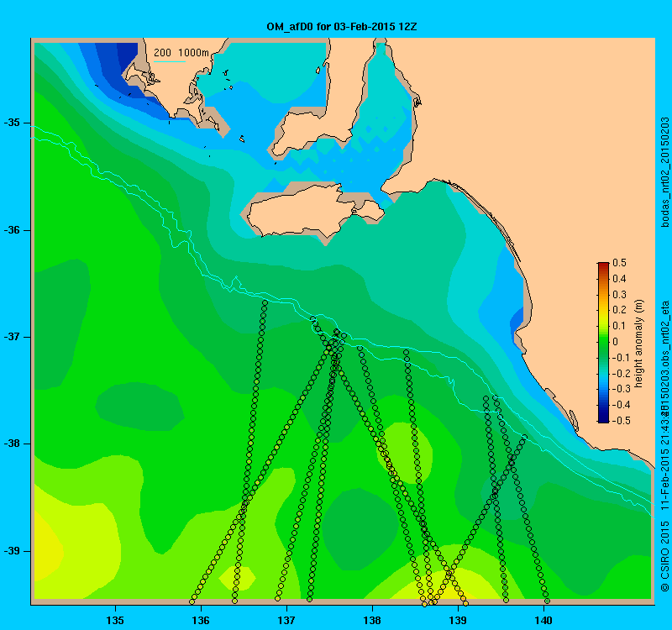Click the '0.3' label on the color scale
The image size is (672, 630).
point(619,295)
